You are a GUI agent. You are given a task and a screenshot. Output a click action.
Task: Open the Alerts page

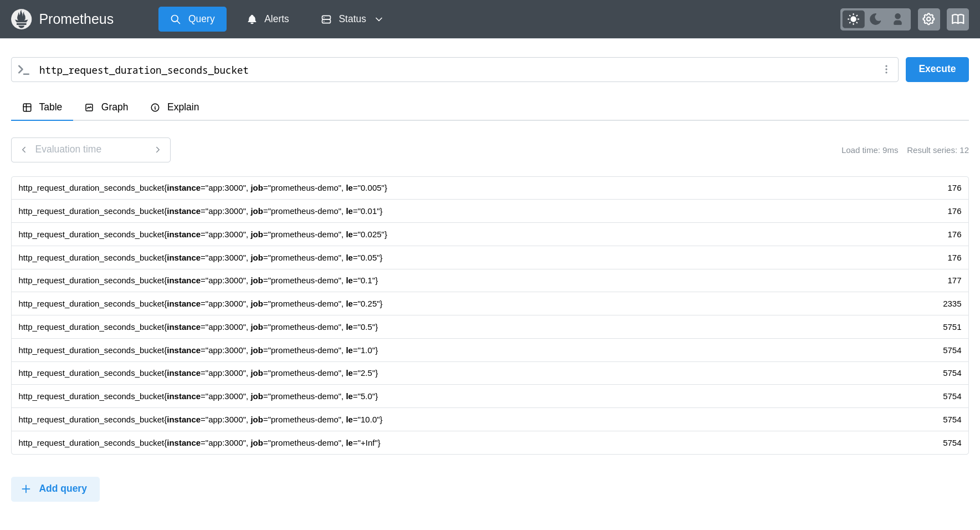coord(268,19)
